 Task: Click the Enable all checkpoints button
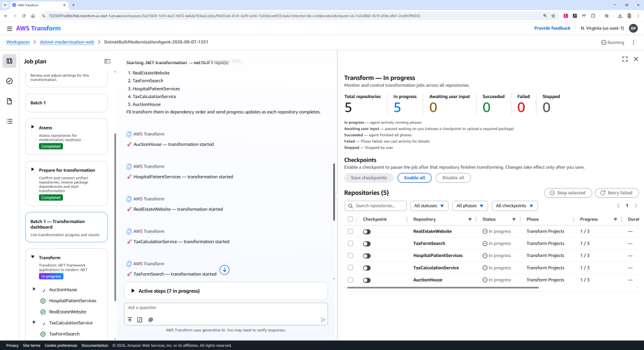414,178
